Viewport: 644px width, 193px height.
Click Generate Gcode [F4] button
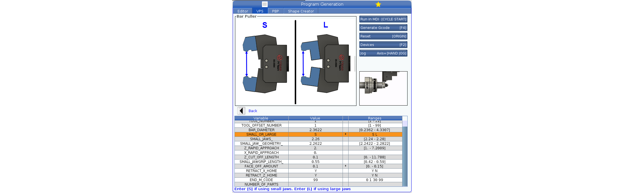pyautogui.click(x=383, y=28)
